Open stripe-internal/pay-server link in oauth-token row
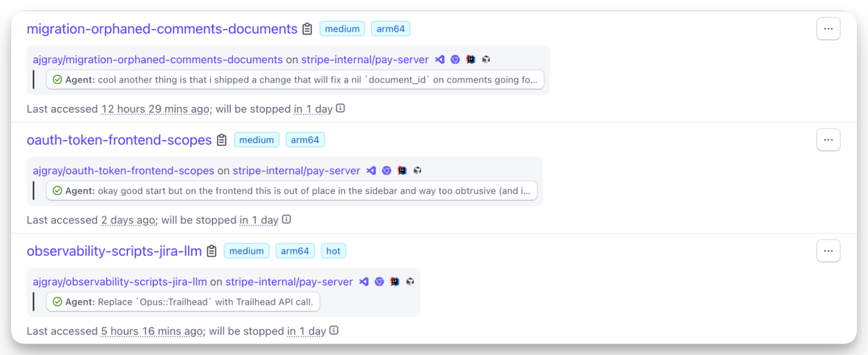The width and height of the screenshot is (868, 355). coord(297,171)
